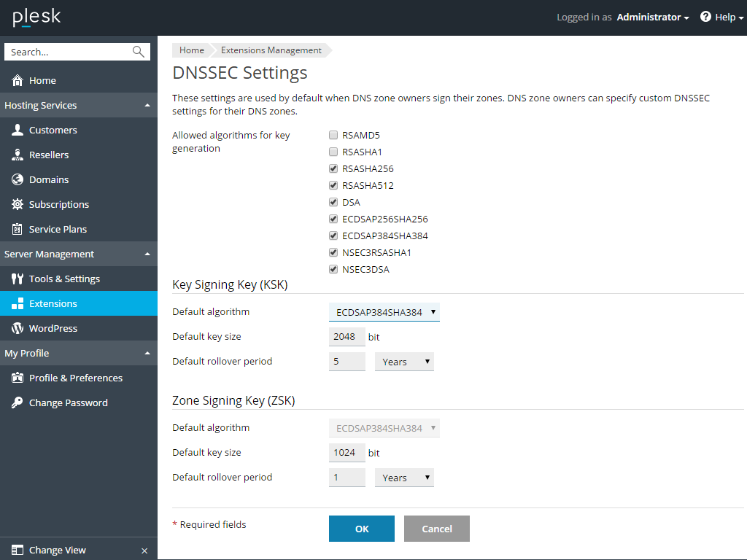The width and height of the screenshot is (747, 560).
Task: Click the WordPress logo icon
Action: [18, 328]
